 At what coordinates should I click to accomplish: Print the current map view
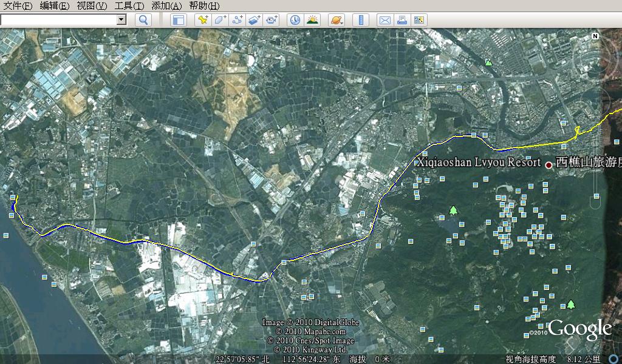tap(402, 20)
